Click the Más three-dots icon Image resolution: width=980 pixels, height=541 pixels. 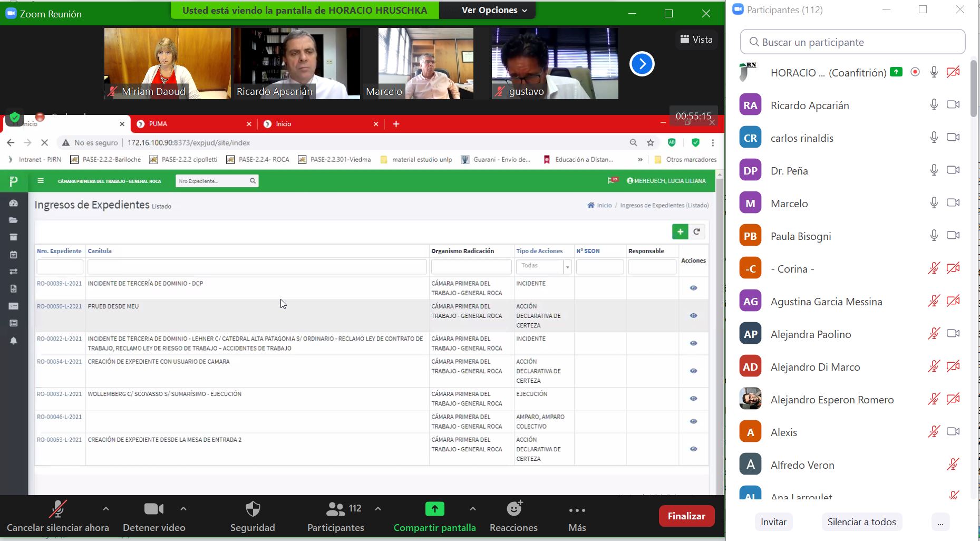577,510
